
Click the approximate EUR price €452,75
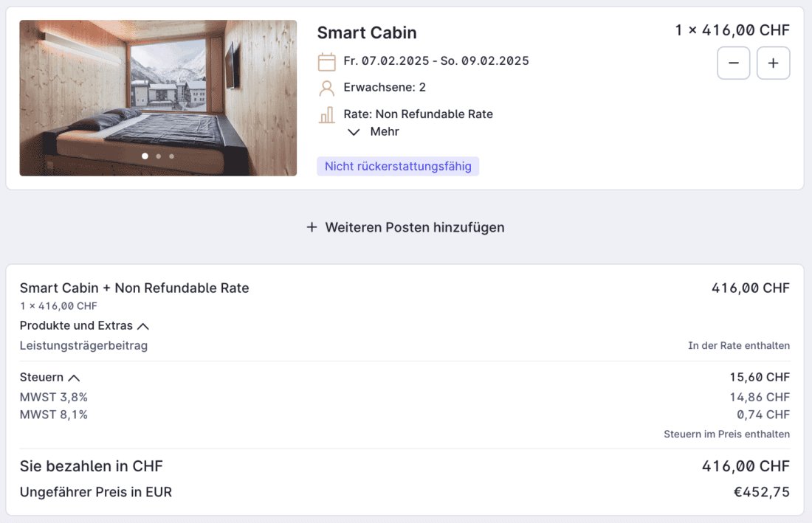point(761,492)
